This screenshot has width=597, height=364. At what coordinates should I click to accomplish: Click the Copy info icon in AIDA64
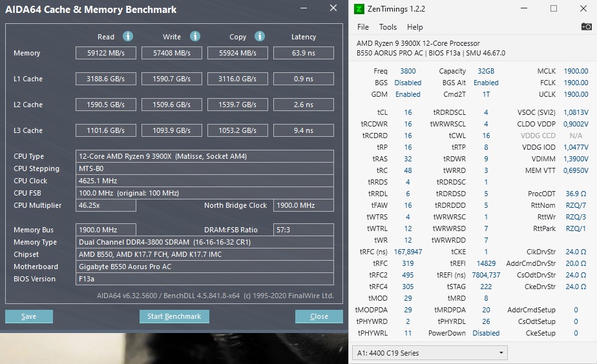260,36
